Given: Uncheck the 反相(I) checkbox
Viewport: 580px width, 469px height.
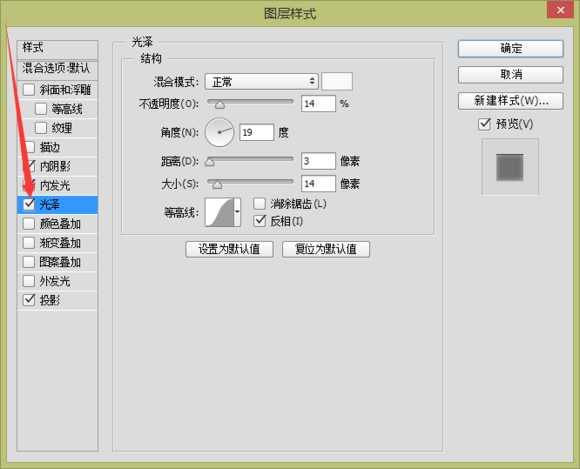Looking at the screenshot, I should click(260, 221).
